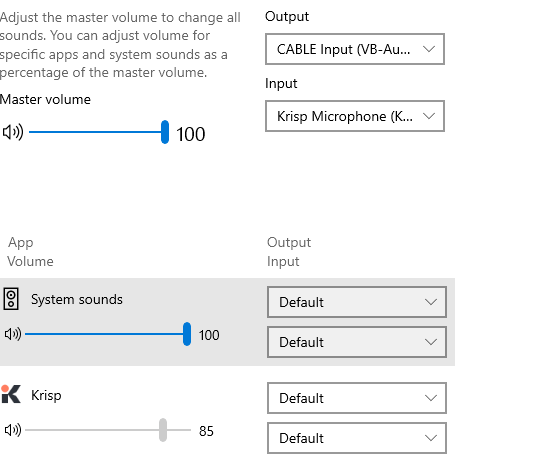Image resolution: width=540 pixels, height=467 pixels.
Task: Click the master volume slider handle
Action: pos(165,132)
